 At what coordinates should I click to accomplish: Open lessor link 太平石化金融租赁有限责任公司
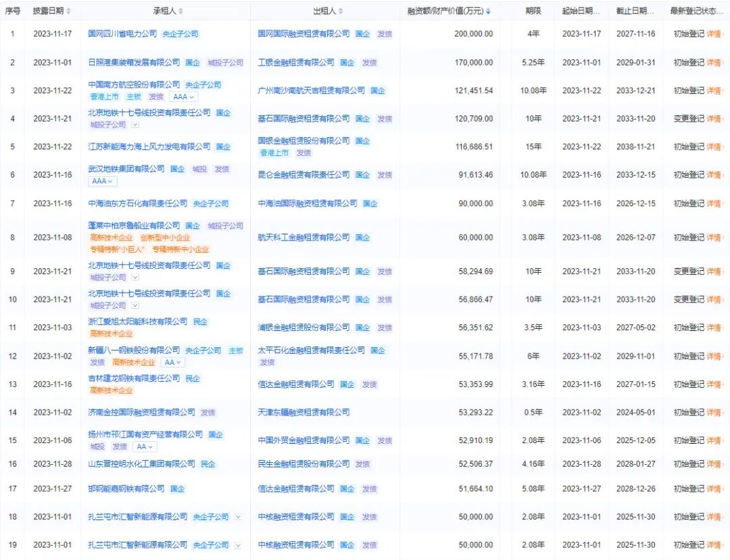[x=312, y=350]
